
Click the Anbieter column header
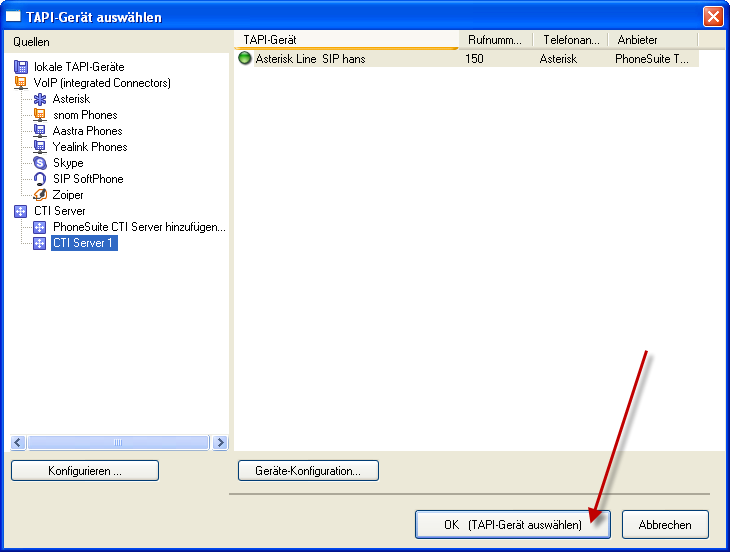click(652, 40)
